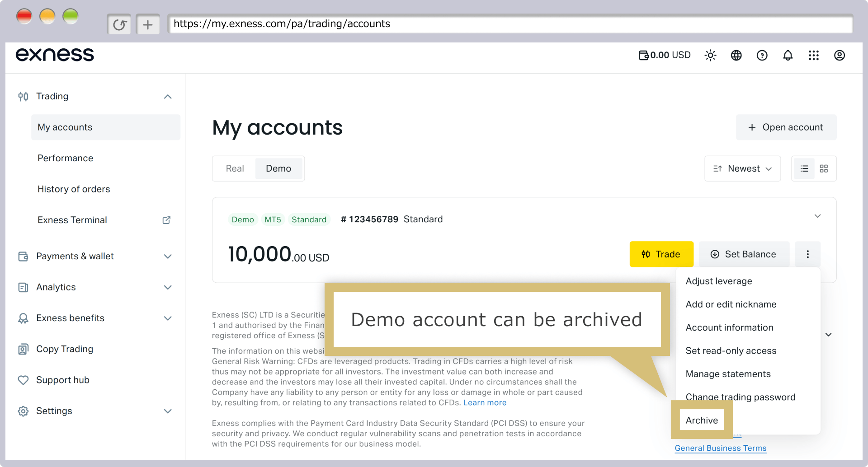Open the help question mark icon
The height and width of the screenshot is (467, 868).
[x=762, y=55]
